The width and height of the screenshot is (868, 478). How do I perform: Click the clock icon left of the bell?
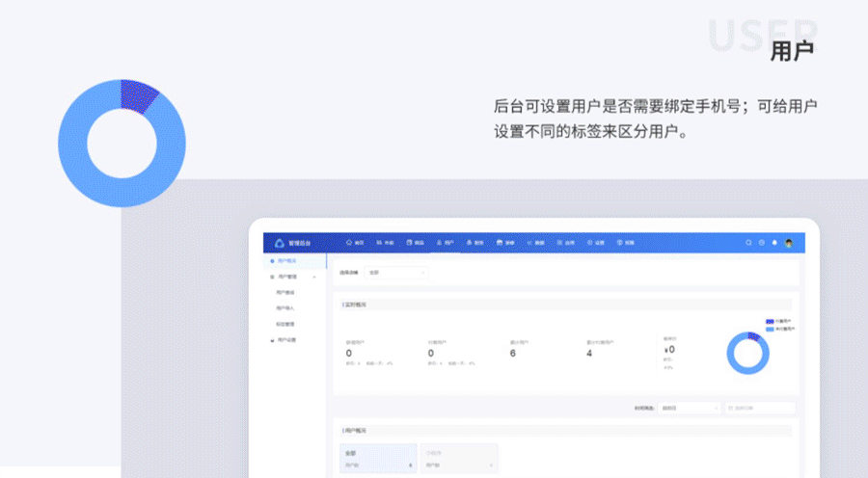tap(761, 242)
